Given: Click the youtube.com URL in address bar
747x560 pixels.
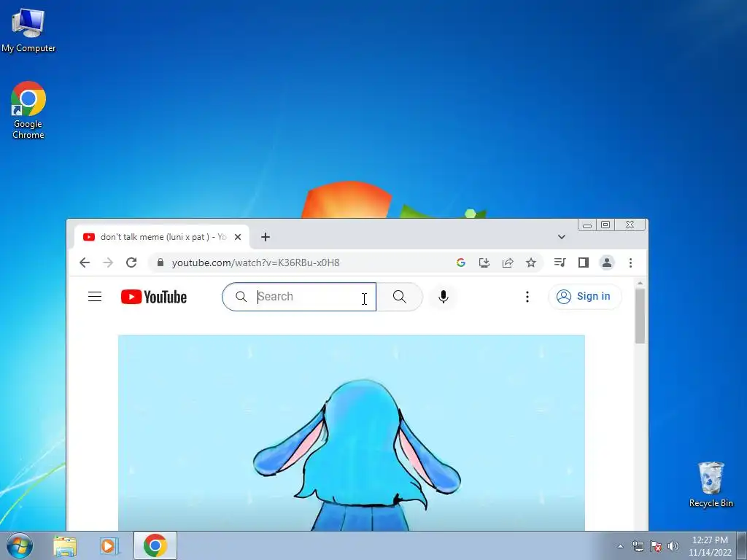Looking at the screenshot, I should [256, 262].
